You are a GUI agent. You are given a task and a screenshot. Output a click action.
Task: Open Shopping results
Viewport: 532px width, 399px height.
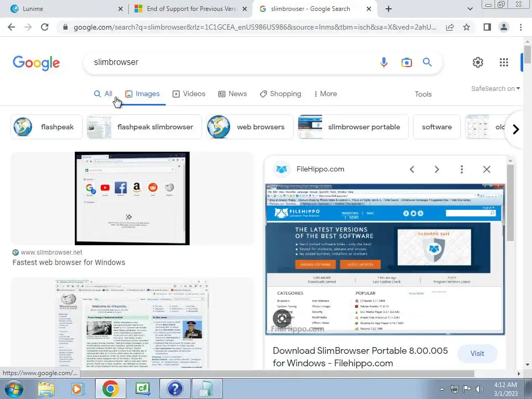coord(280,94)
